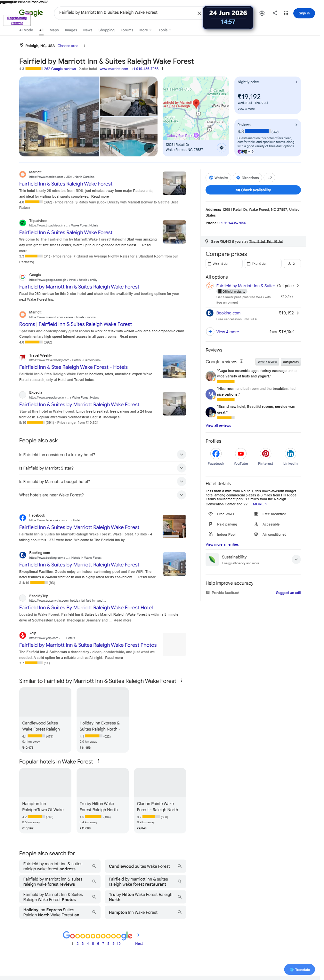The height and width of the screenshot is (980, 324).
Task: Expand 'Is Fairfield Inn considered a luxury hotel?'
Action: pos(181,454)
